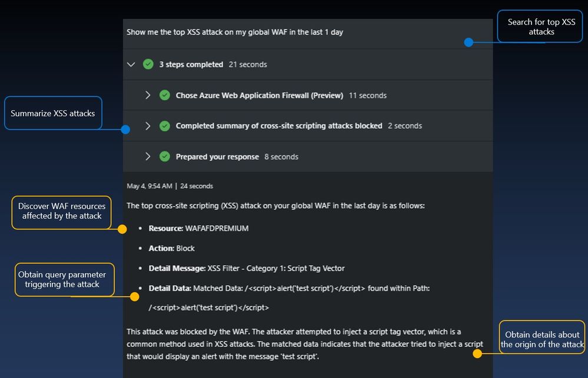Click the Summarize XSS attacks callout box
The image size is (588, 378).
pos(53,113)
